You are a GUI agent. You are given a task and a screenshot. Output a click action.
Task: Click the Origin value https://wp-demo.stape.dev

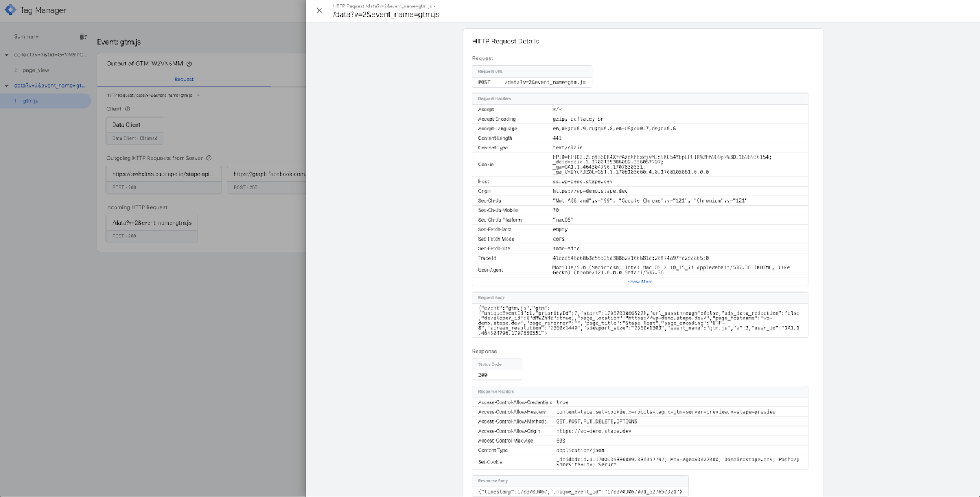tap(590, 191)
